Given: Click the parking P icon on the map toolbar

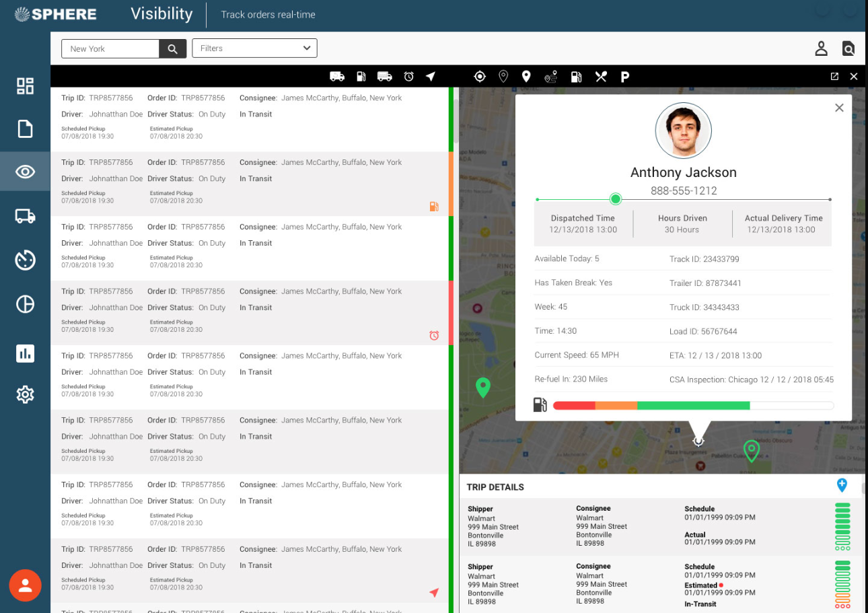Looking at the screenshot, I should coord(624,76).
